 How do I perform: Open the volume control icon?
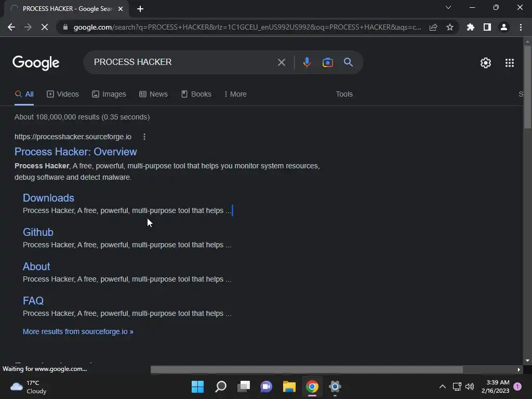pos(470,387)
